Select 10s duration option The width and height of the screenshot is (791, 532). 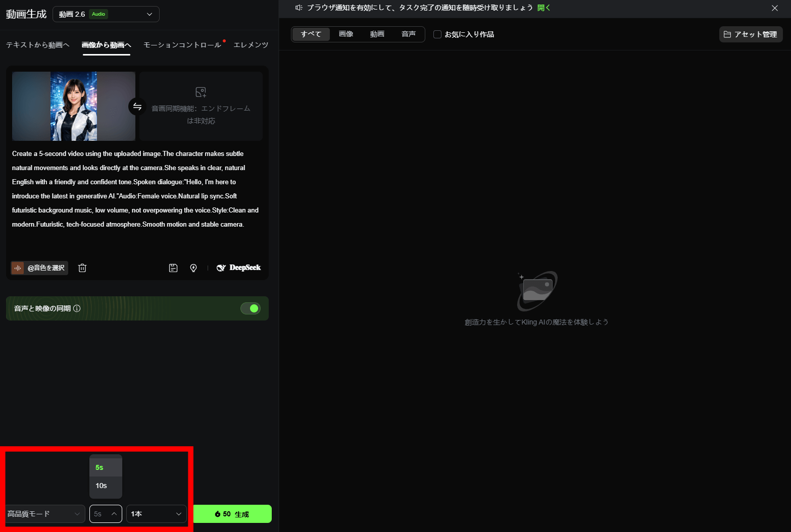click(102, 486)
